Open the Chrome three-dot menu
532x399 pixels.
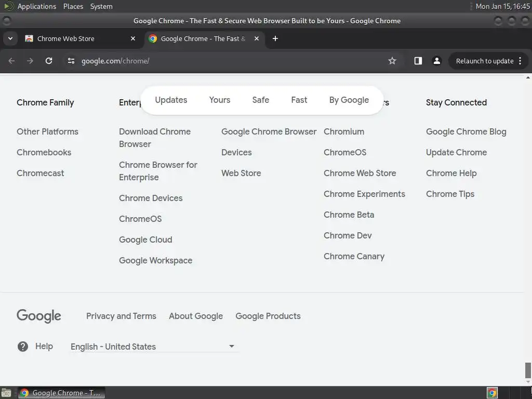coord(520,61)
